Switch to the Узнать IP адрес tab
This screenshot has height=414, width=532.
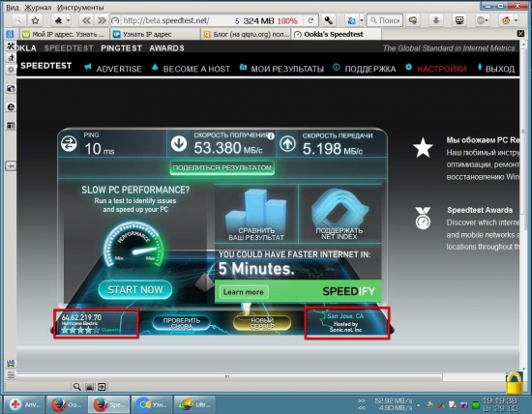pos(156,34)
